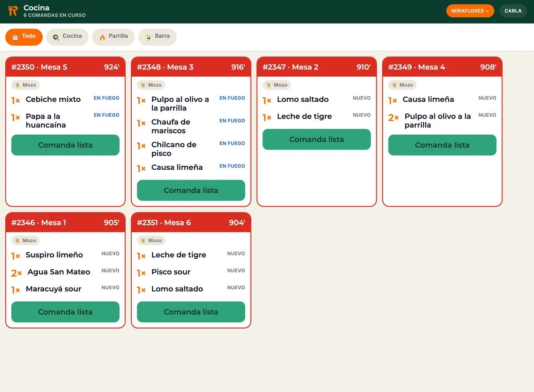Click the #2348 Mesa 3 red header

pyautogui.click(x=191, y=67)
